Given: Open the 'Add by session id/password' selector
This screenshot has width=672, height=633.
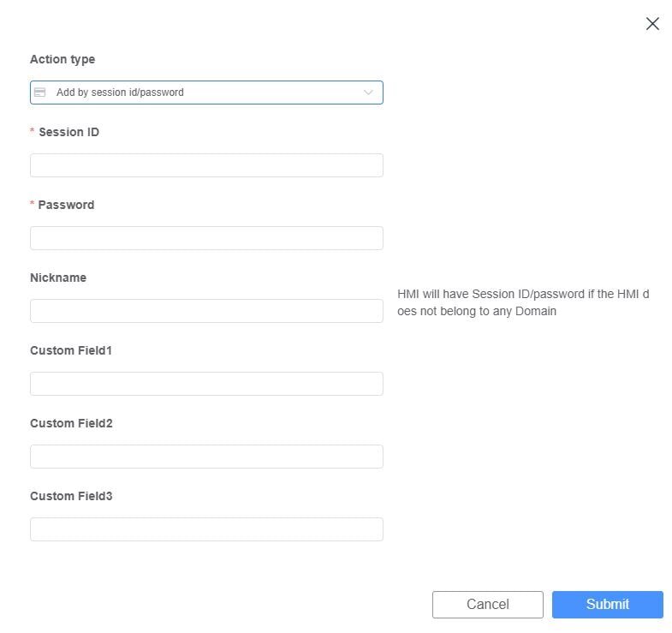Looking at the screenshot, I should coord(205,93).
